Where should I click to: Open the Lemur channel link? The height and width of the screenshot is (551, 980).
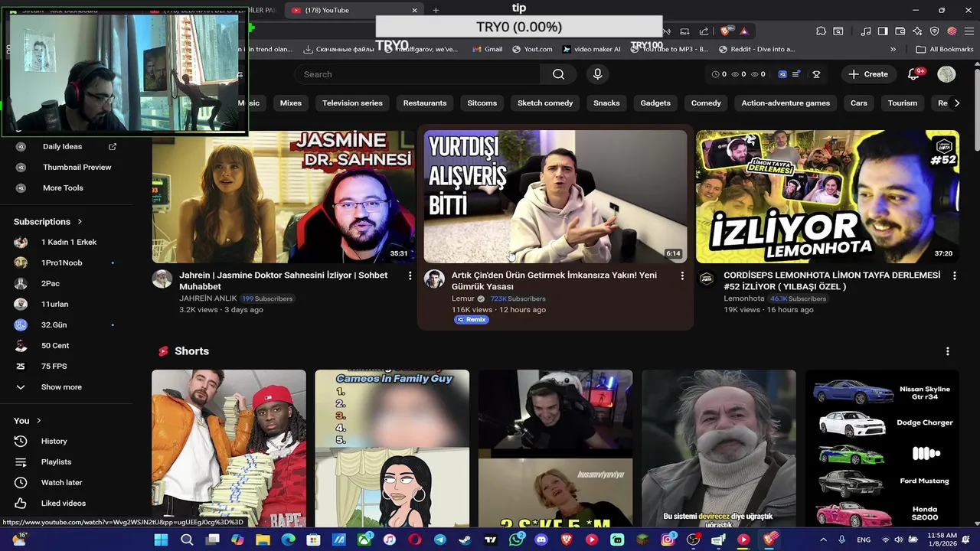point(463,298)
